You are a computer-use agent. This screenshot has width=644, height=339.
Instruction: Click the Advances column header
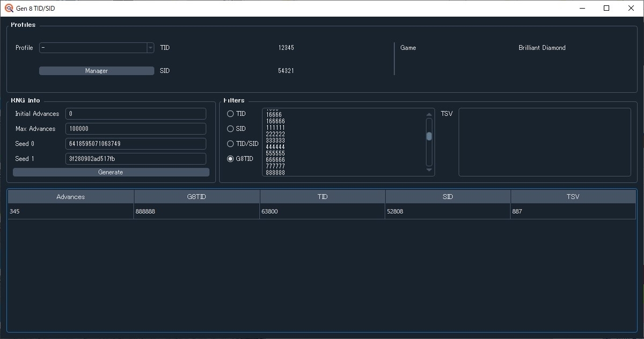pyautogui.click(x=70, y=196)
